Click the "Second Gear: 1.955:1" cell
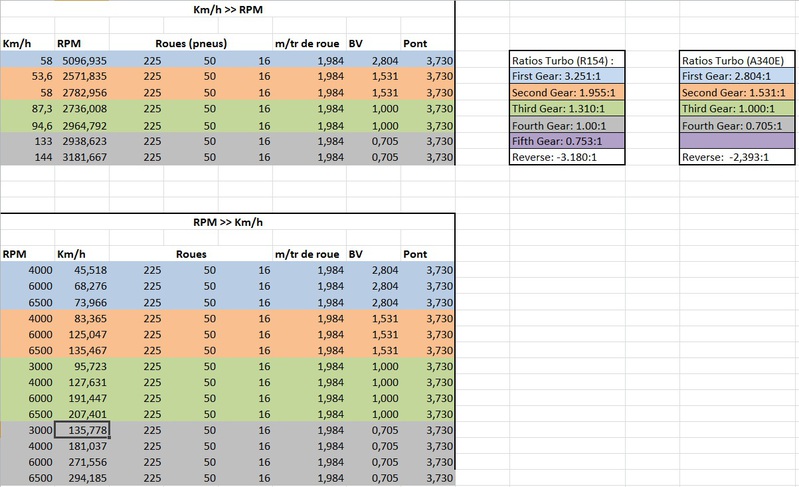Screen dimensions: 799x487 566,93
